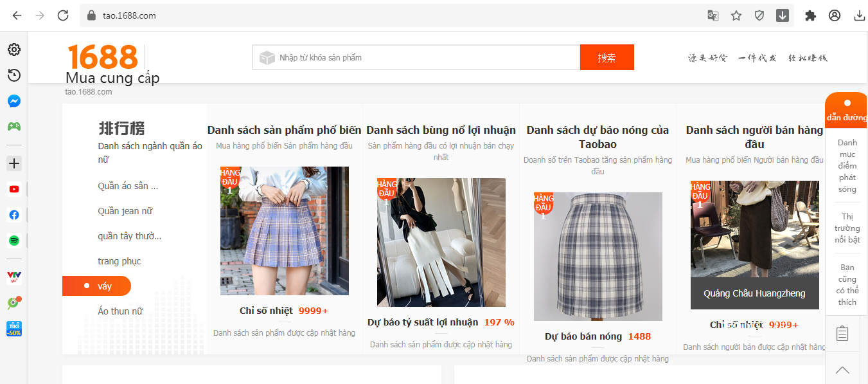Open Thị trường nổi bật link
Image resolution: width=868 pixels, height=384 pixels.
[847, 228]
